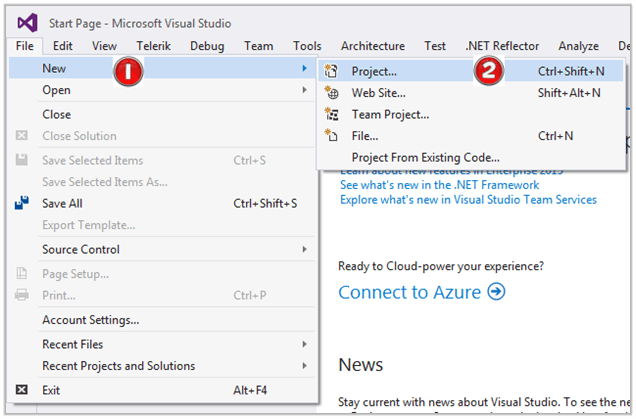Open the Telerik menu
The height and width of the screenshot is (419, 636).
pyautogui.click(x=153, y=46)
